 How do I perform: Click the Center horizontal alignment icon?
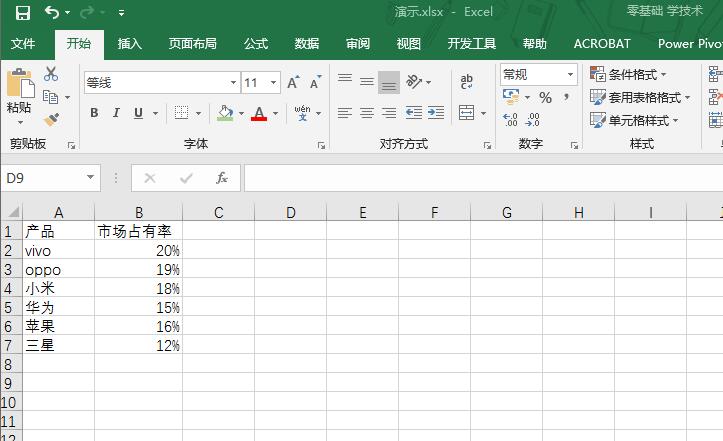coord(367,113)
